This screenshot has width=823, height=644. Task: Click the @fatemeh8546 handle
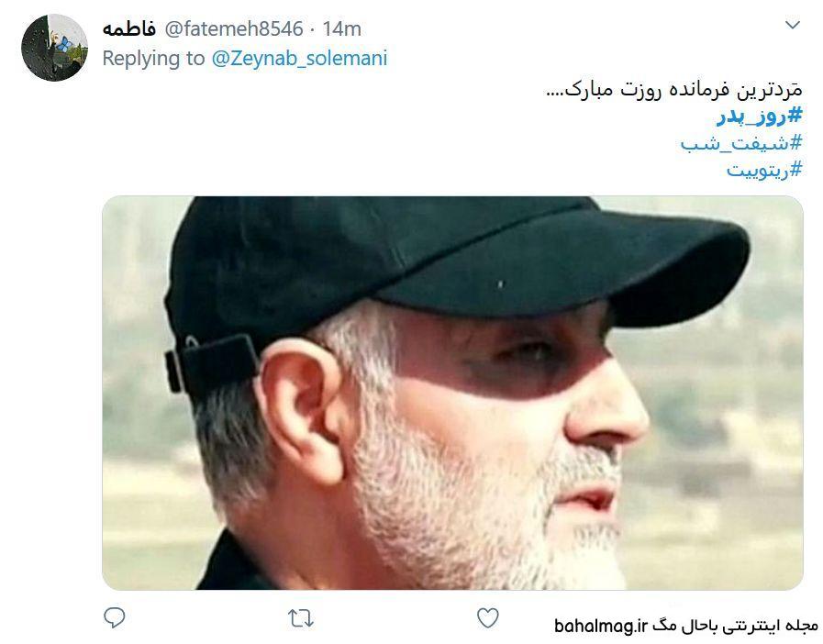[x=234, y=28]
